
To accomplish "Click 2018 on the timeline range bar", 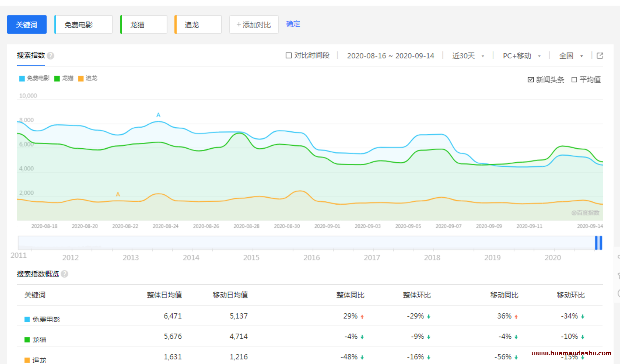I will [432, 258].
